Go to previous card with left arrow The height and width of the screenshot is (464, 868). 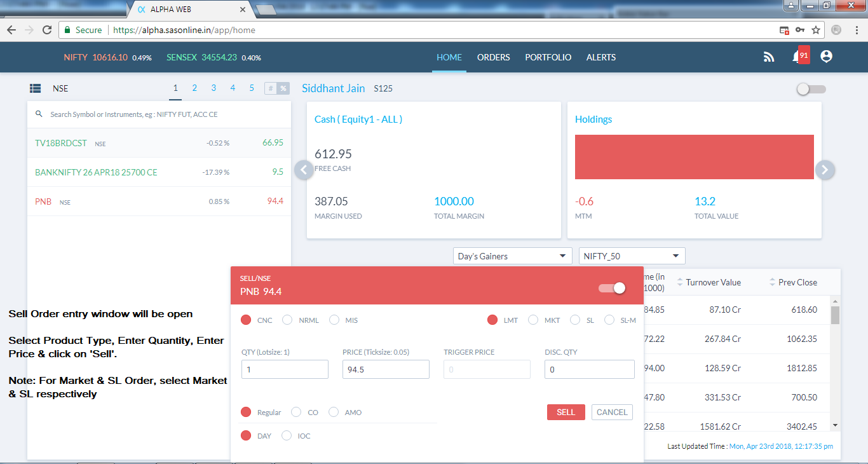tap(304, 170)
